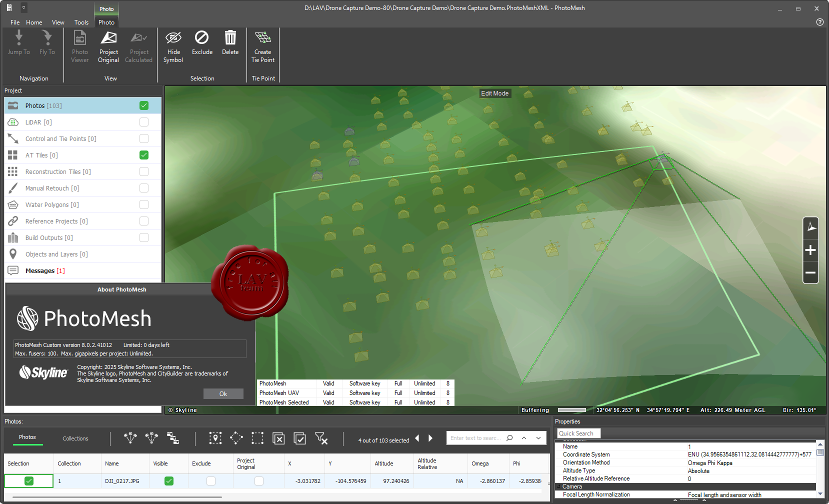This screenshot has height=504, width=829.
Task: Click the first tripod icon in Photos toolbar
Action: point(130,438)
